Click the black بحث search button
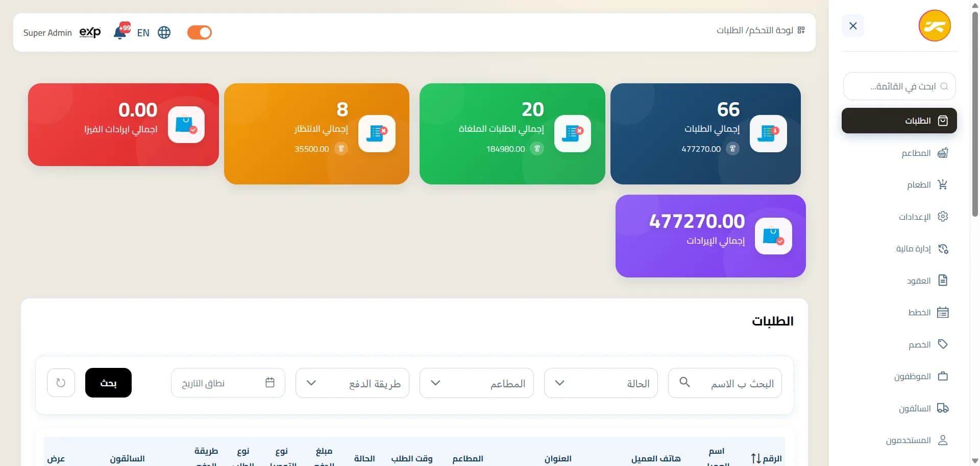Screen dimensions: 980x466 108,383
